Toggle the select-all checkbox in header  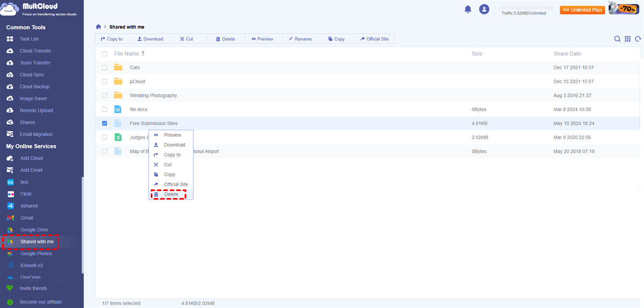(105, 54)
